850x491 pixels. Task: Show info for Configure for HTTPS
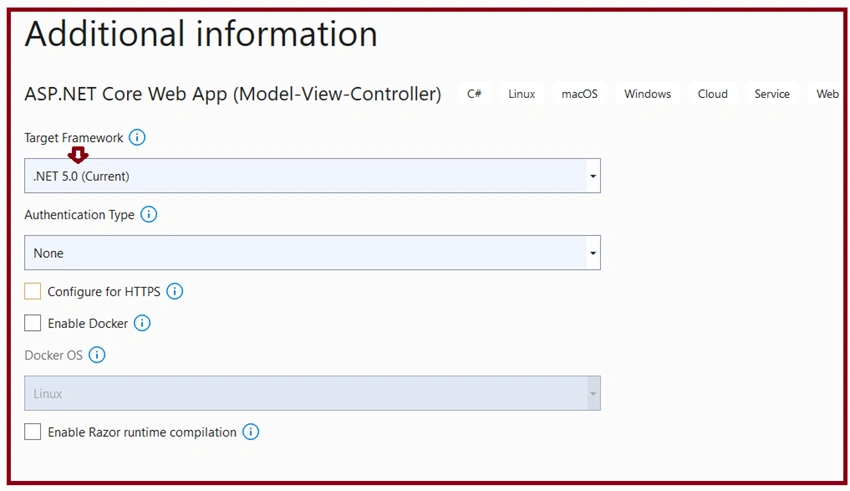[x=175, y=292]
